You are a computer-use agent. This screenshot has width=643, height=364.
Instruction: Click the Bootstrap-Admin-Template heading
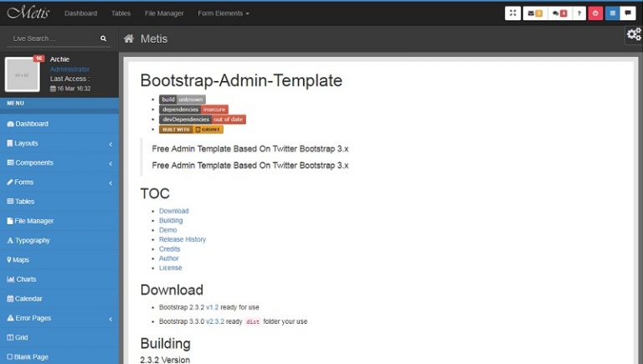[241, 80]
